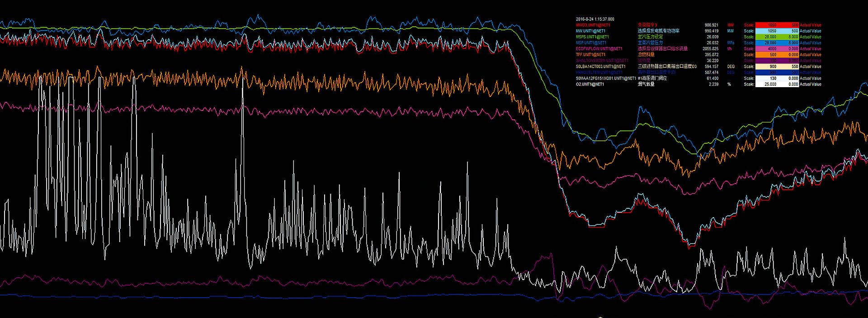Click the 986.921 current value reading
Image resolution: width=868 pixels, height=318 pixels.
tap(711, 25)
